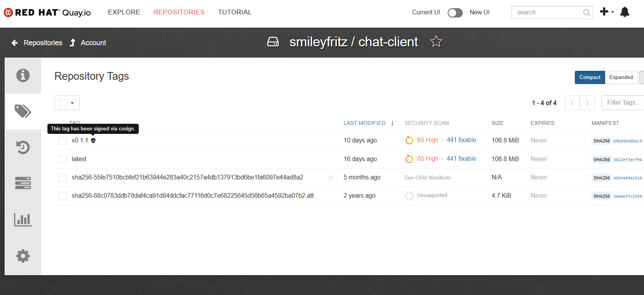The image size is (644, 295).
Task: Open the plus create-new dropdown
Action: pos(607,12)
